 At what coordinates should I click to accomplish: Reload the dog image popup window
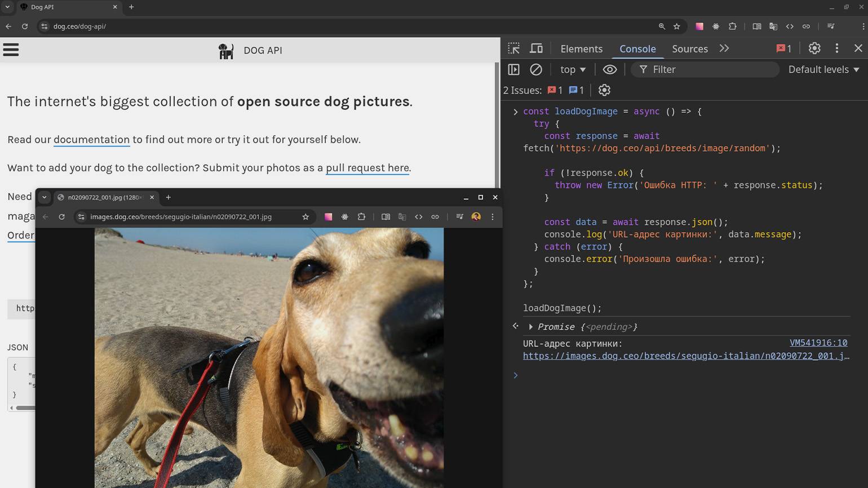(62, 217)
